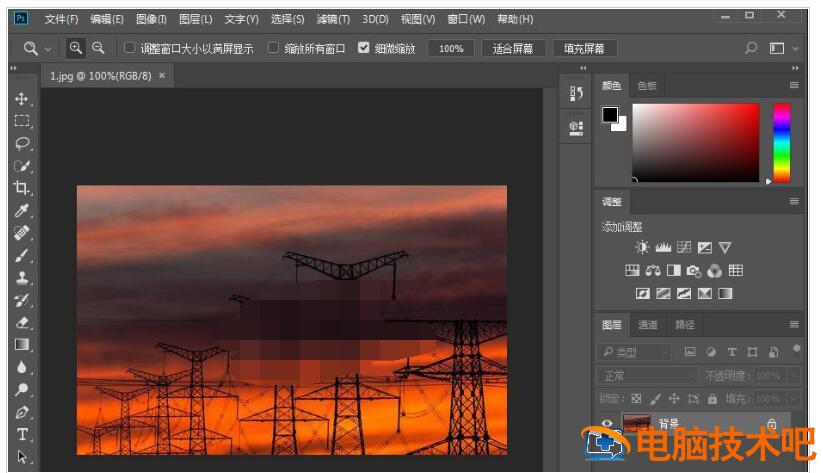Select the Eyedropper tool

coord(21,211)
